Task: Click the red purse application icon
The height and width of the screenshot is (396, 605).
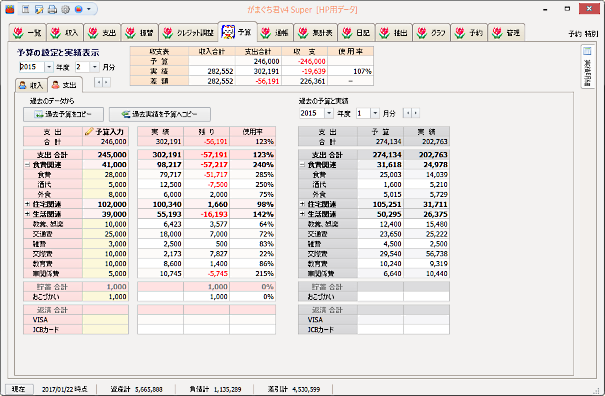Action: click(10, 9)
